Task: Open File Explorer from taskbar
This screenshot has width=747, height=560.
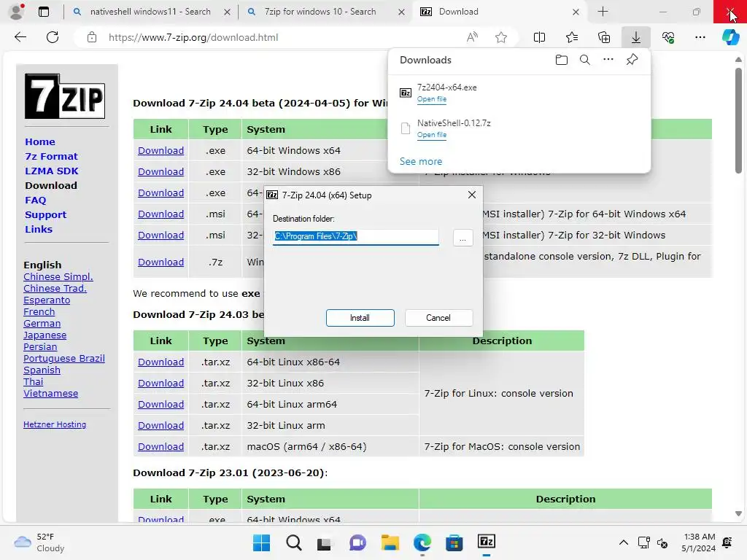Action: [x=390, y=542]
